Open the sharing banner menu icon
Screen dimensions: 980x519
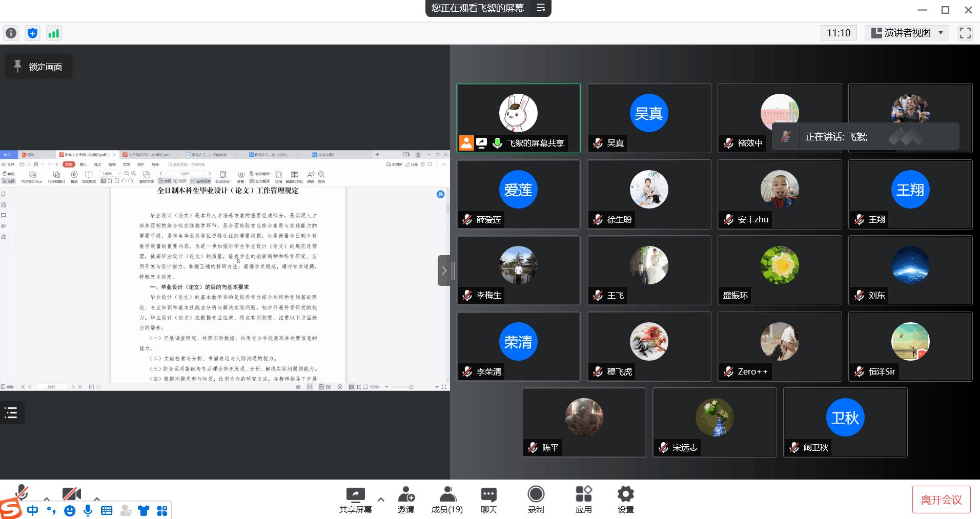point(541,8)
